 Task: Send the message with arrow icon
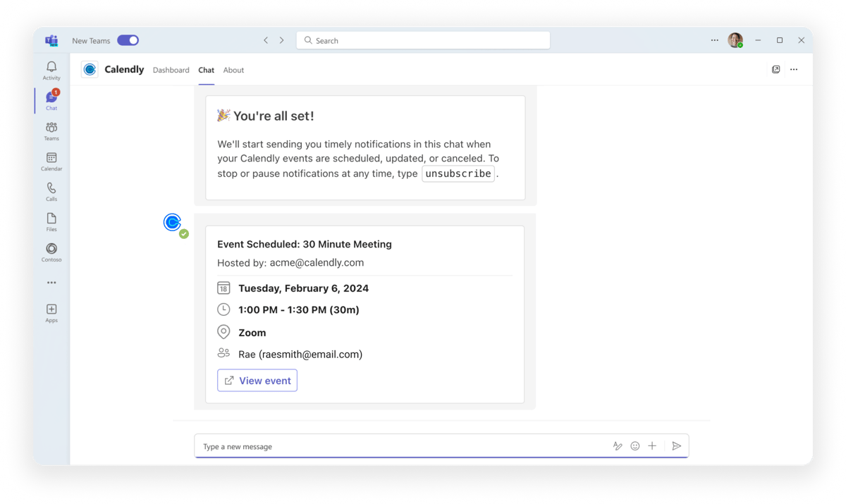[x=676, y=445]
